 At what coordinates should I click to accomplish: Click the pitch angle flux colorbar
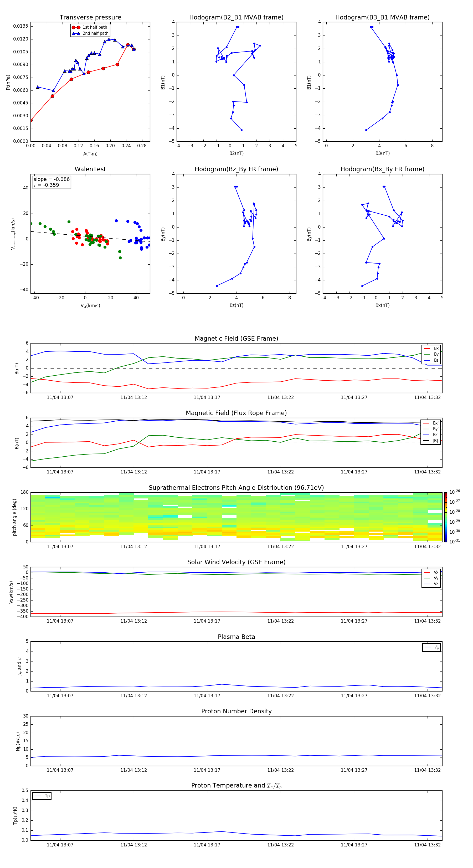(x=445, y=517)
